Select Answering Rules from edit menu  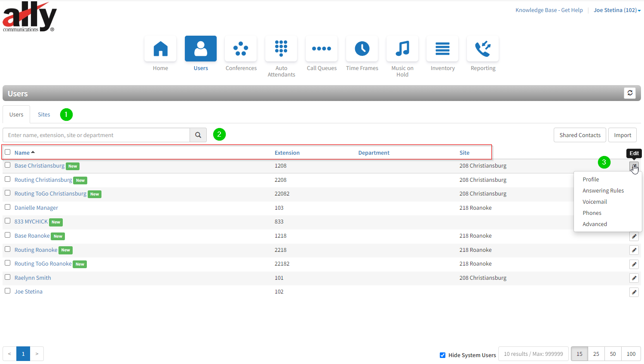pyautogui.click(x=603, y=191)
